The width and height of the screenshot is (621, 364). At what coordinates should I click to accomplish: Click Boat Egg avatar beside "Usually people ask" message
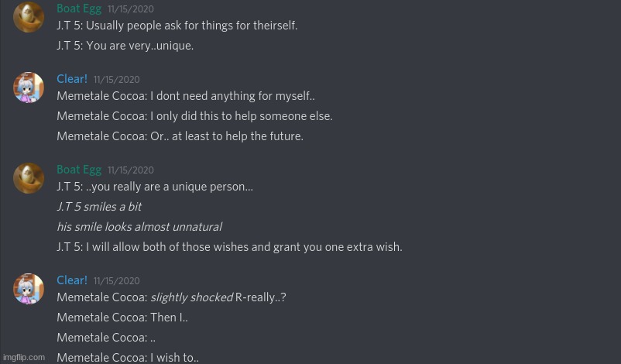tap(29, 17)
